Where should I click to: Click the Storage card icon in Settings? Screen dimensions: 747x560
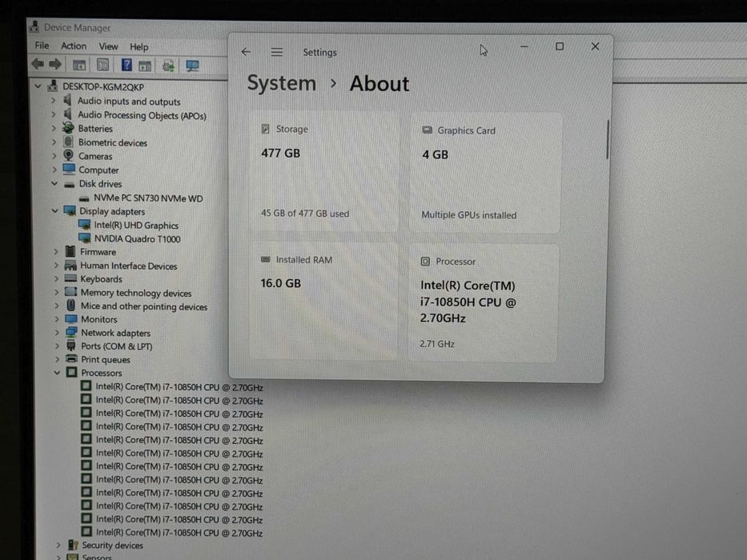tap(265, 129)
